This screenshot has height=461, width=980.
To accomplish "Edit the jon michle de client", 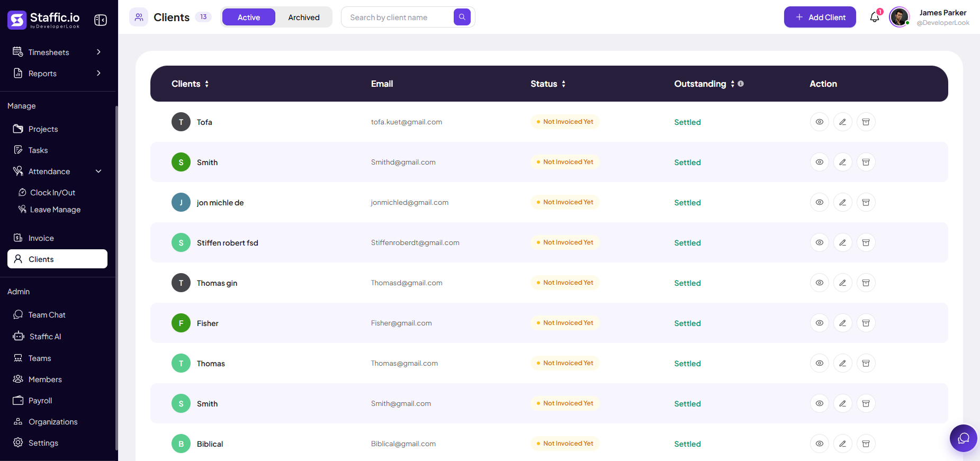I will point(843,202).
